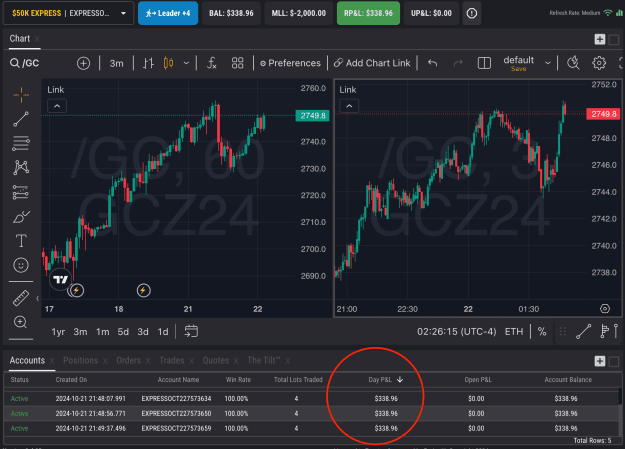Image resolution: width=625 pixels, height=449 pixels.
Task: Click the redo arrow icon
Action: tap(458, 63)
